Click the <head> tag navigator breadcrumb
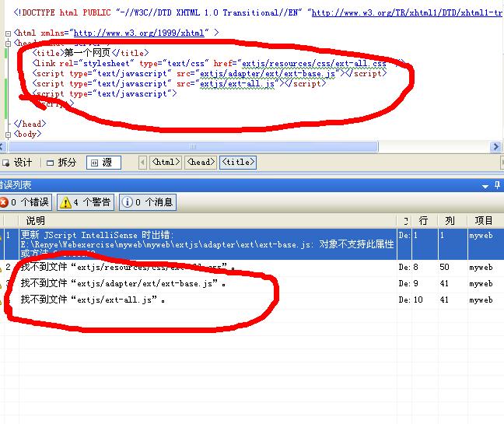 point(200,163)
